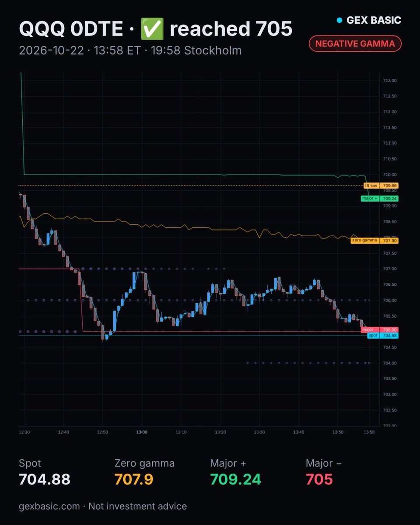Click the 708.50 price axis label

coord(390,222)
